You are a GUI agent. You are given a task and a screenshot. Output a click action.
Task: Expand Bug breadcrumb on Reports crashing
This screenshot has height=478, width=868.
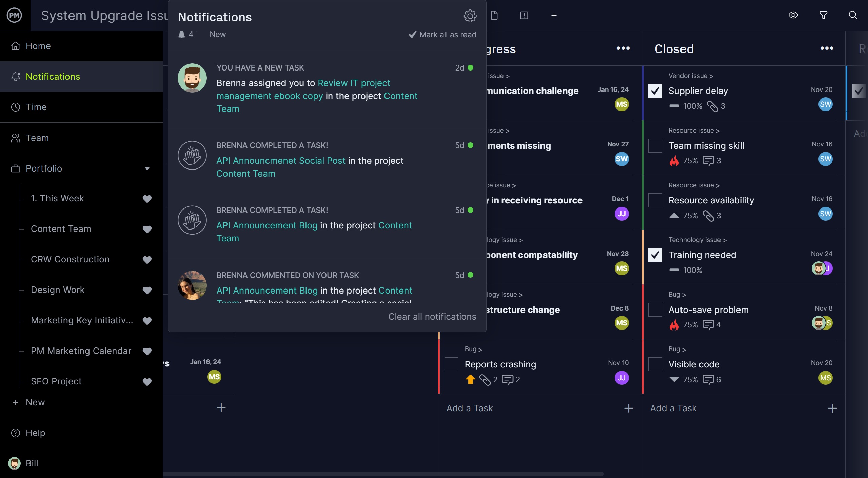pyautogui.click(x=473, y=349)
